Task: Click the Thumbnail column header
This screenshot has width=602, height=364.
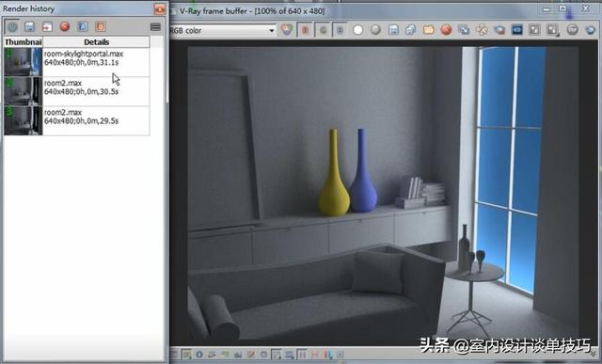Action: click(23, 41)
